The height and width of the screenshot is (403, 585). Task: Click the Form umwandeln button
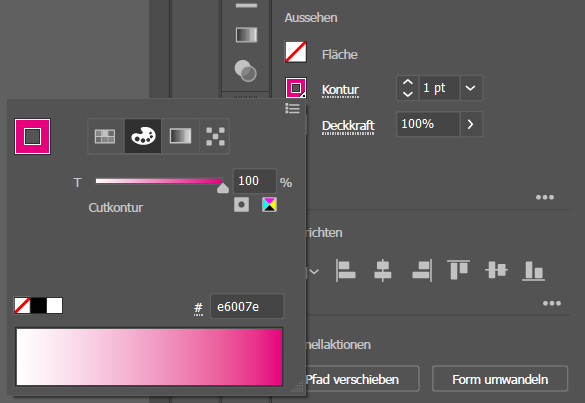point(500,379)
